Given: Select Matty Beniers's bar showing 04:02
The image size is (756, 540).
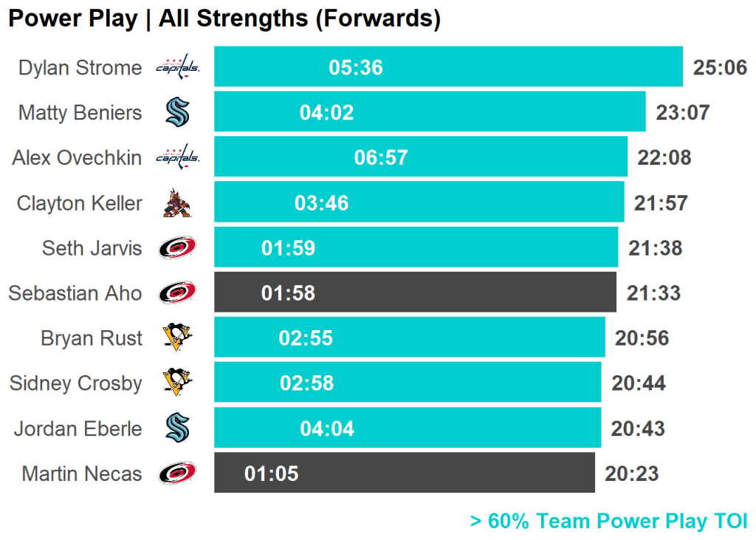Looking at the screenshot, I should 430,112.
